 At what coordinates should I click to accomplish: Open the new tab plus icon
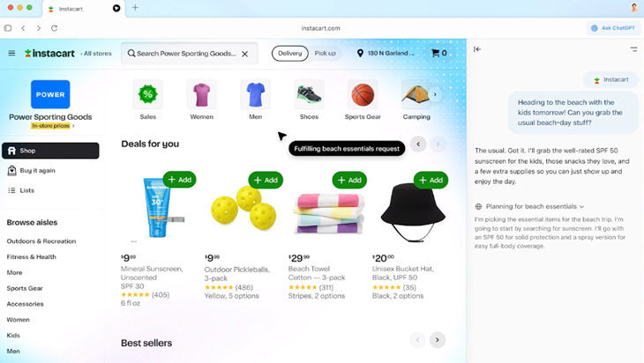[x=135, y=7]
